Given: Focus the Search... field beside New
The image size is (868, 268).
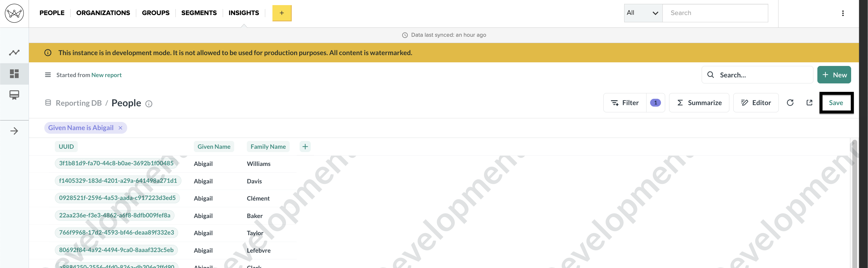Looking at the screenshot, I should (x=757, y=75).
